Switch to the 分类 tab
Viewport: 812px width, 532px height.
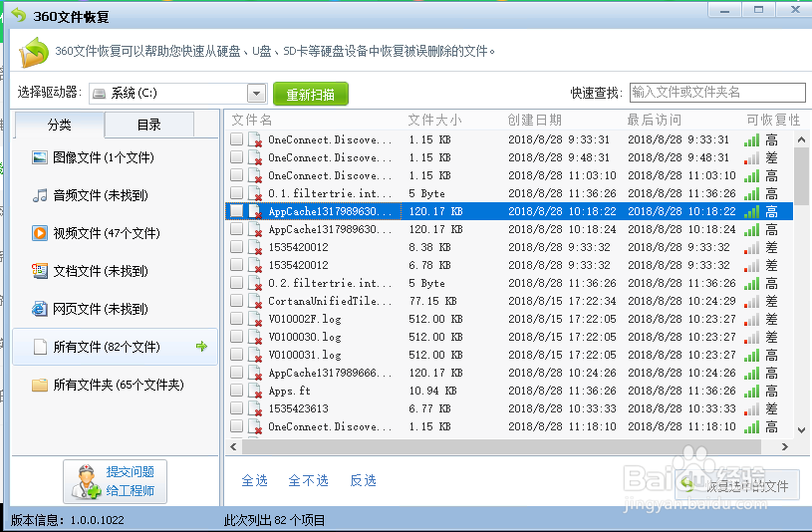[x=59, y=125]
